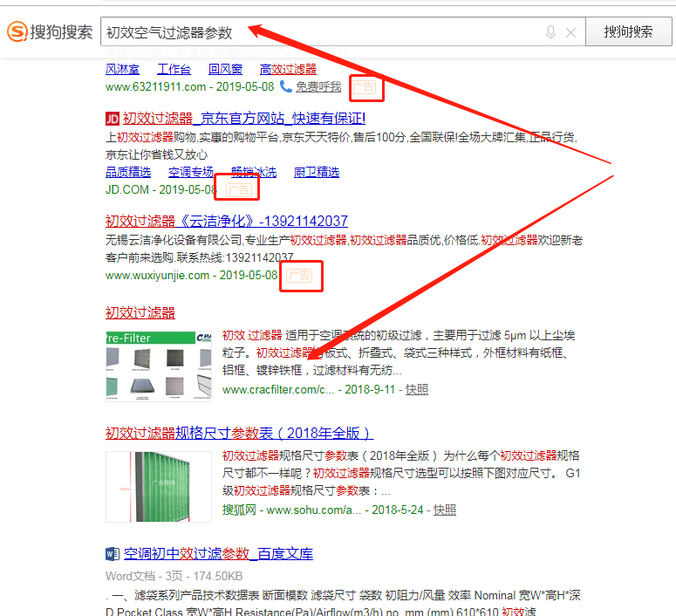
Task: Click the www.wuxiyunjie.com URL text
Action: 157,275
